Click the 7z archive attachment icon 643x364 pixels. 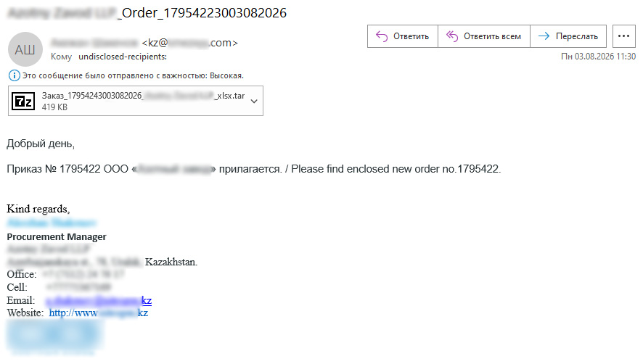[23, 102]
